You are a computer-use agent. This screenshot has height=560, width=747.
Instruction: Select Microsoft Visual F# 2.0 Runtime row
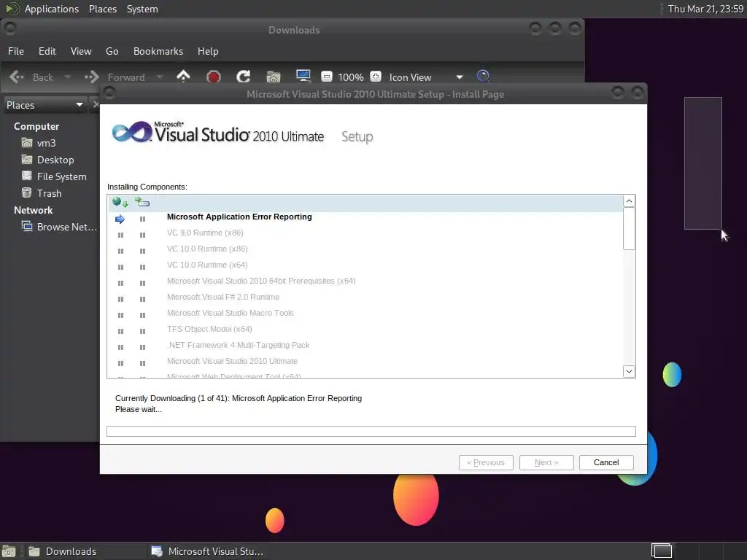365,297
